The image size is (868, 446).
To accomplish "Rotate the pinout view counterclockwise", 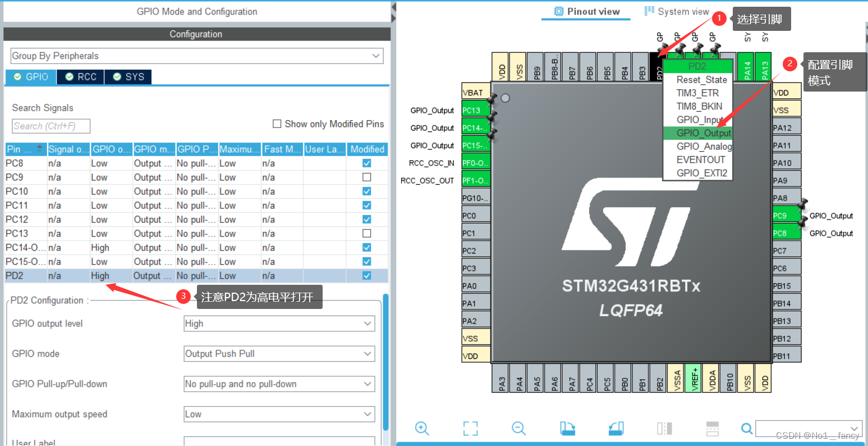I will point(616,429).
